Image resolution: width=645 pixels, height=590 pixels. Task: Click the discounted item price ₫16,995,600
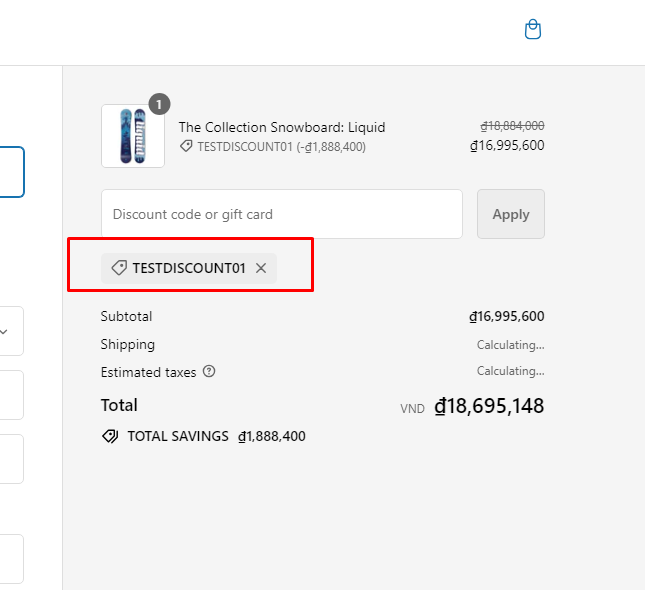coord(507,145)
